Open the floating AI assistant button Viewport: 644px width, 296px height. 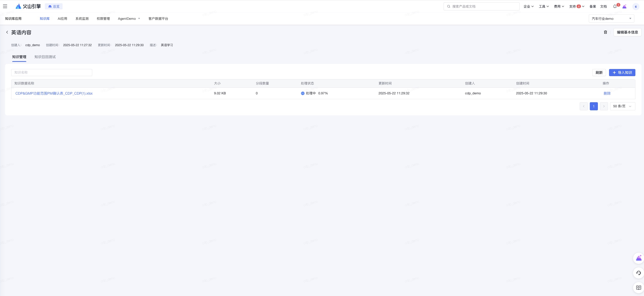[638, 258]
